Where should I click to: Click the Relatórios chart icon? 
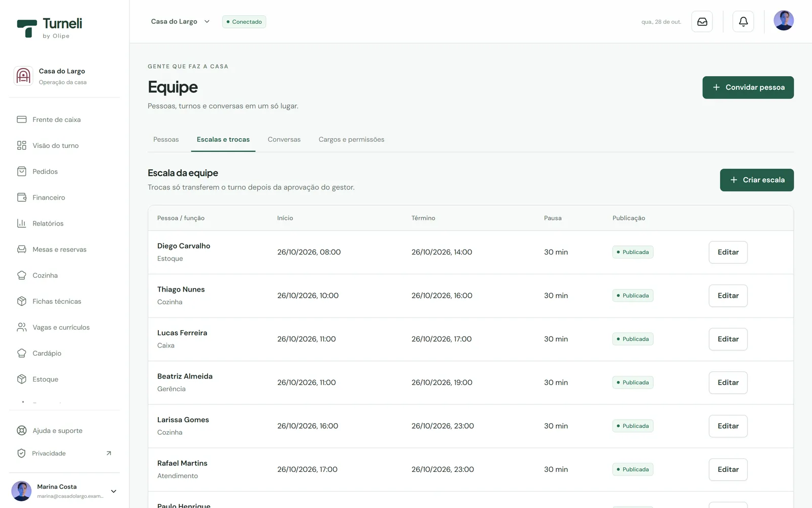(x=22, y=223)
